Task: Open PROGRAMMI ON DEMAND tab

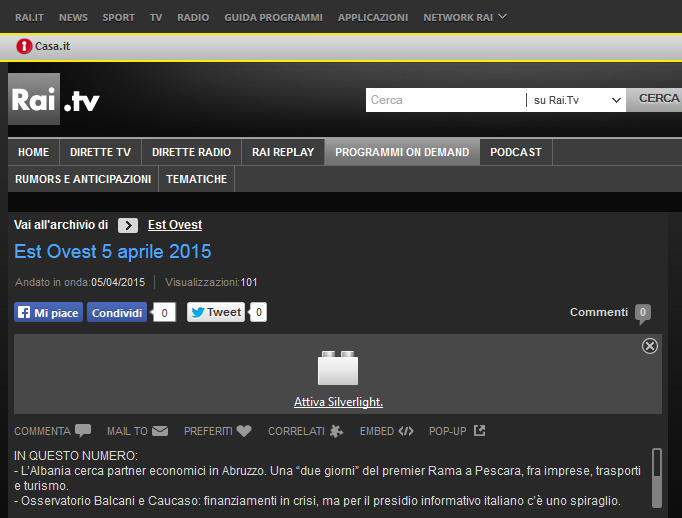Action: point(402,152)
